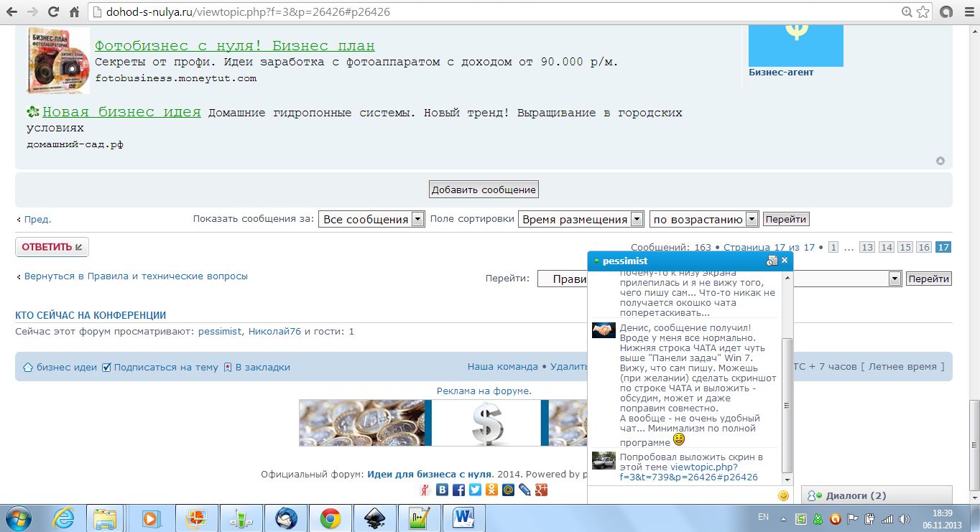
Task: Open the 'Вернуться в Правила и технические вопросы' link
Action: [136, 276]
